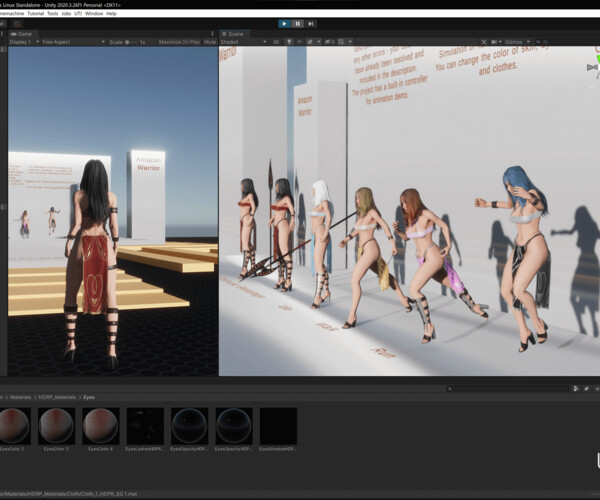Viewport: 600px width, 500px height.
Task: Click the Project panel search field
Action: point(508,389)
